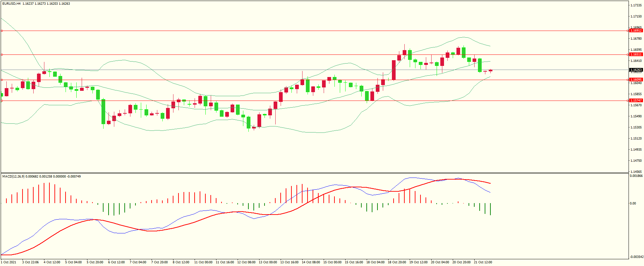
Task: Click the 1.16912 red price label
Action: coord(636,31)
